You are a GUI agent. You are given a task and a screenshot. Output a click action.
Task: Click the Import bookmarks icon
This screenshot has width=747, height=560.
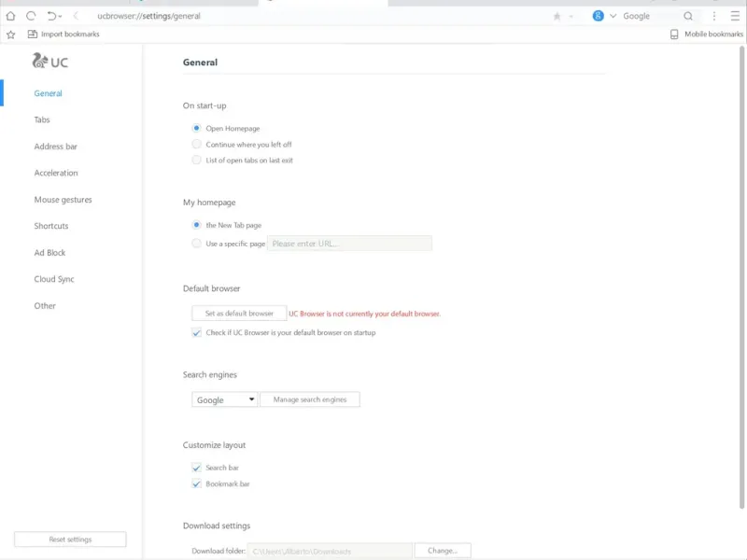(x=33, y=35)
